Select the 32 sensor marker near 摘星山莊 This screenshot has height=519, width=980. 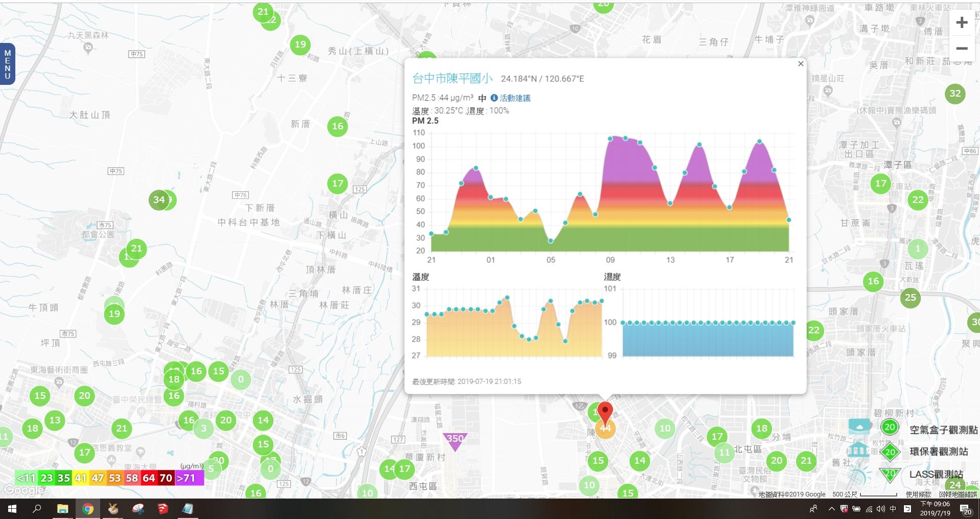point(955,94)
